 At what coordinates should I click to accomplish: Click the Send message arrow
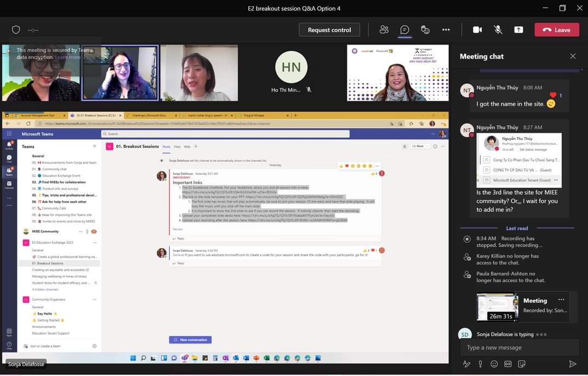point(572,363)
